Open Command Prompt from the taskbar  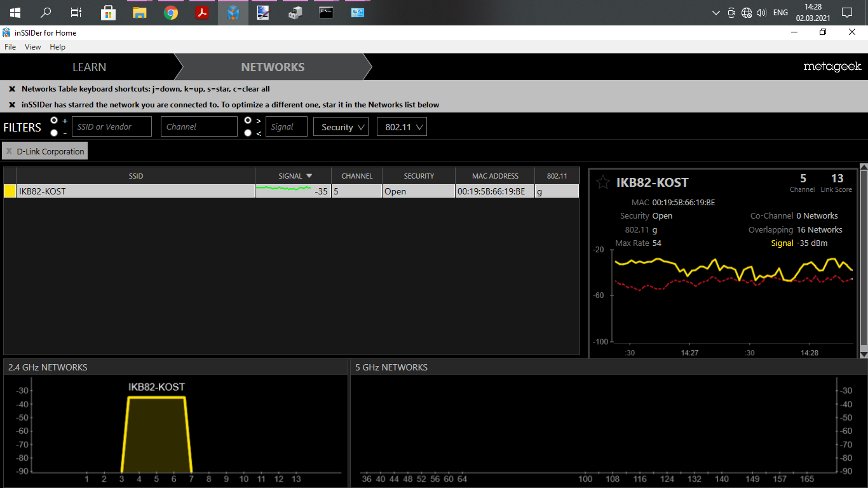coord(326,13)
